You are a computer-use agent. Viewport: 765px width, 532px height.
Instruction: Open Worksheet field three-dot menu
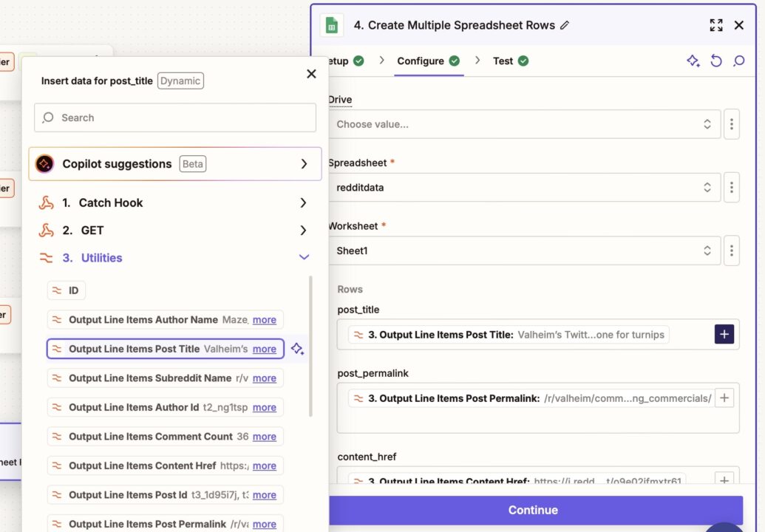coord(731,250)
